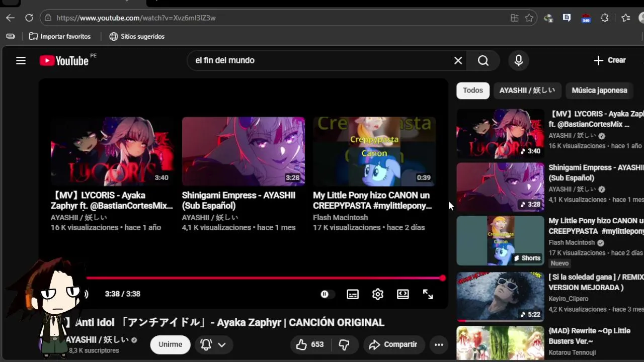Open player settings gear
The width and height of the screenshot is (644, 362).
point(378,294)
